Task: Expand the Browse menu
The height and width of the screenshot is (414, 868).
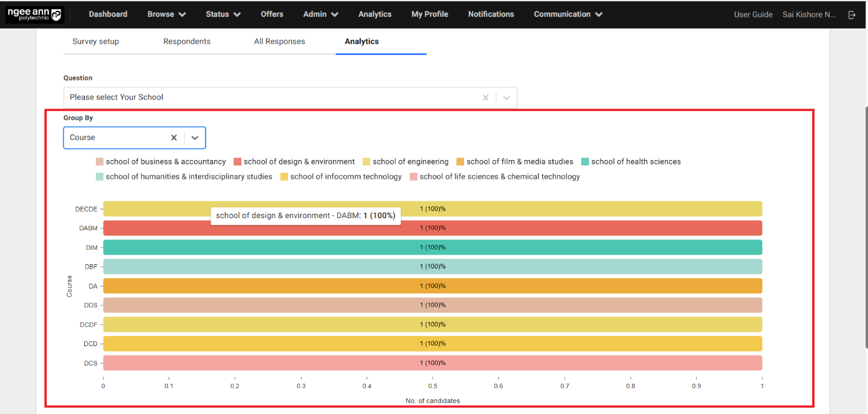Action: 166,14
